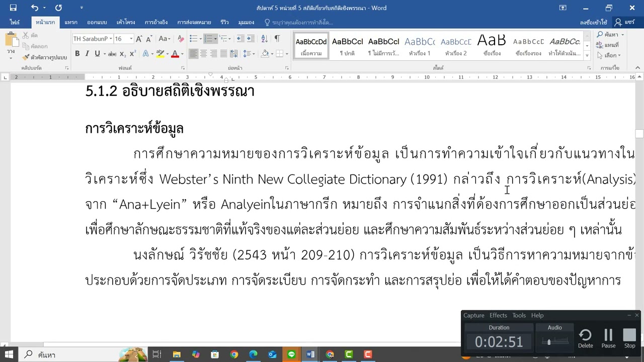Click the Line Spacing icon
The height and width of the screenshot is (362, 644).
[247, 54]
